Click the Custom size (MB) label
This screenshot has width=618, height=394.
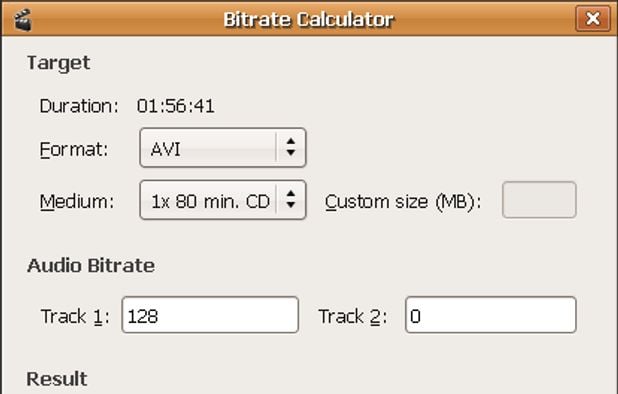point(403,202)
